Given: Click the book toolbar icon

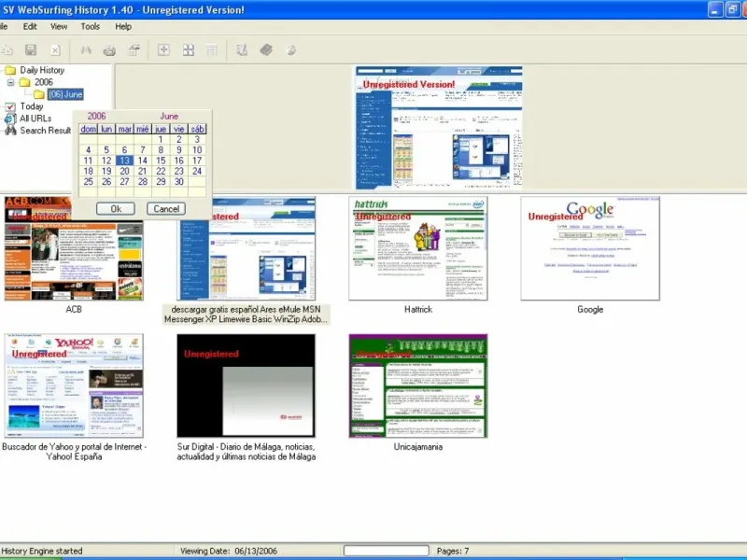Looking at the screenshot, I should (266, 50).
